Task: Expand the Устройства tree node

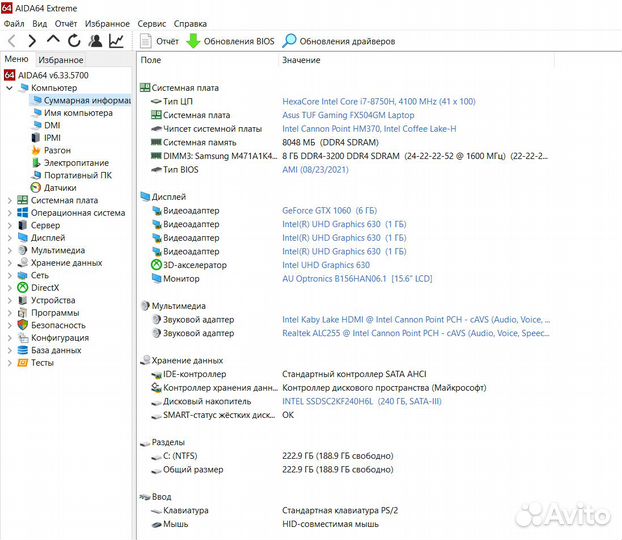Action: [10, 300]
